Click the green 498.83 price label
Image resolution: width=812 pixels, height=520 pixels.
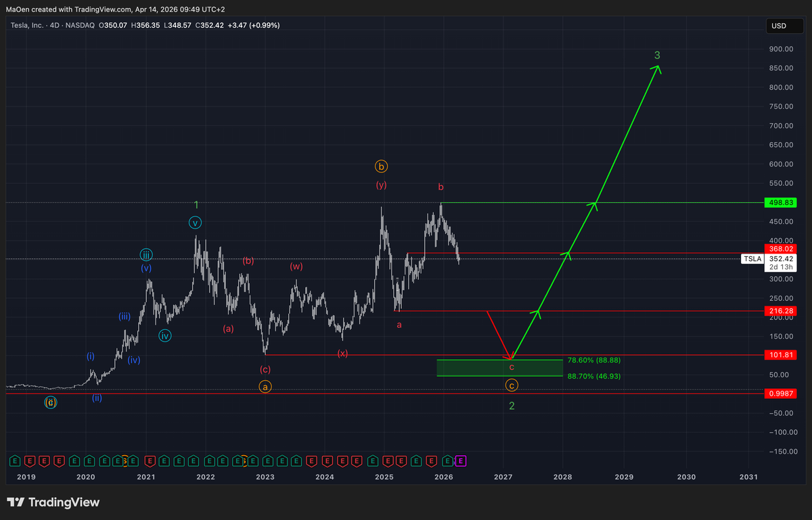[x=781, y=202]
